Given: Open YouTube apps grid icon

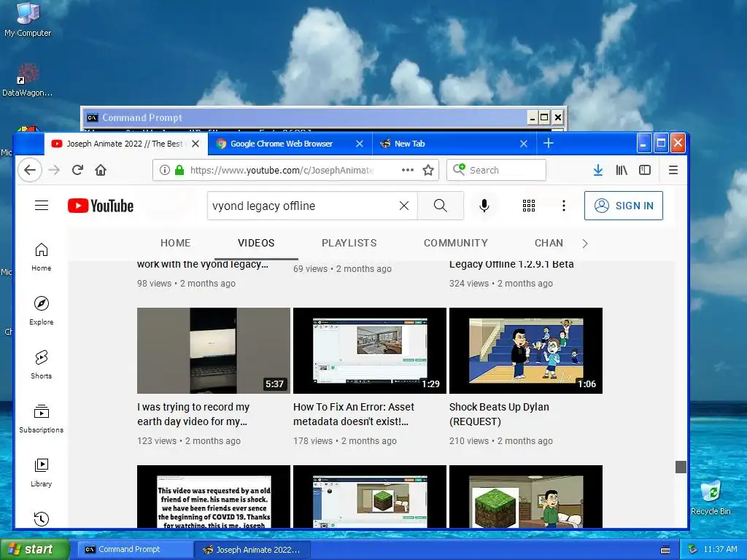Looking at the screenshot, I should [529, 206].
